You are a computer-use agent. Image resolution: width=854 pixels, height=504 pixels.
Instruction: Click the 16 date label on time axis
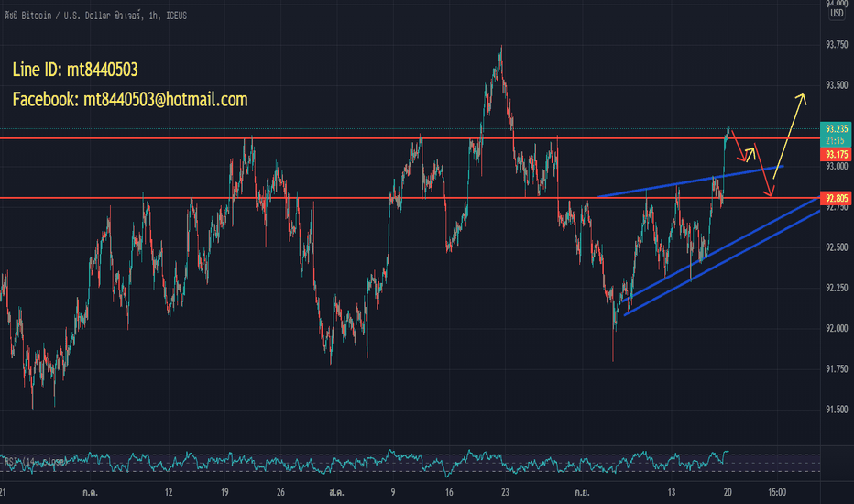(x=449, y=492)
